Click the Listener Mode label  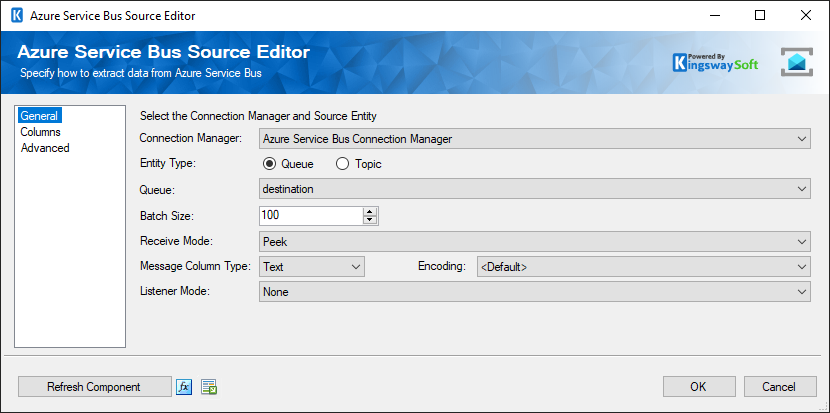click(175, 291)
